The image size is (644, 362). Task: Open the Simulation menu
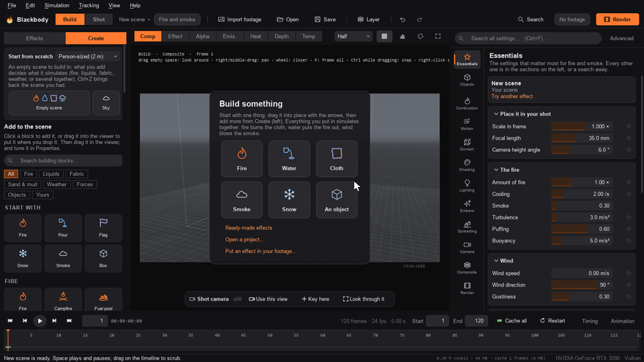56,5
